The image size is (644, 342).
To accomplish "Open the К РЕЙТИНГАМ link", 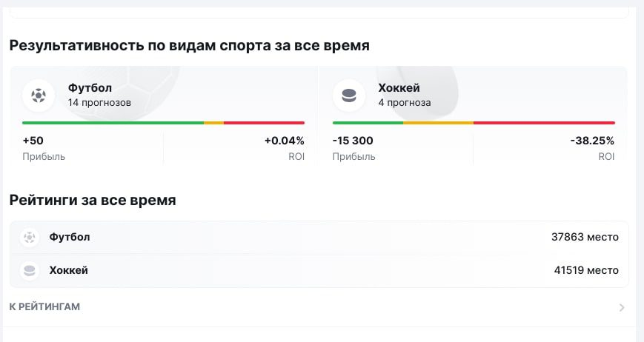I will tap(44, 306).
